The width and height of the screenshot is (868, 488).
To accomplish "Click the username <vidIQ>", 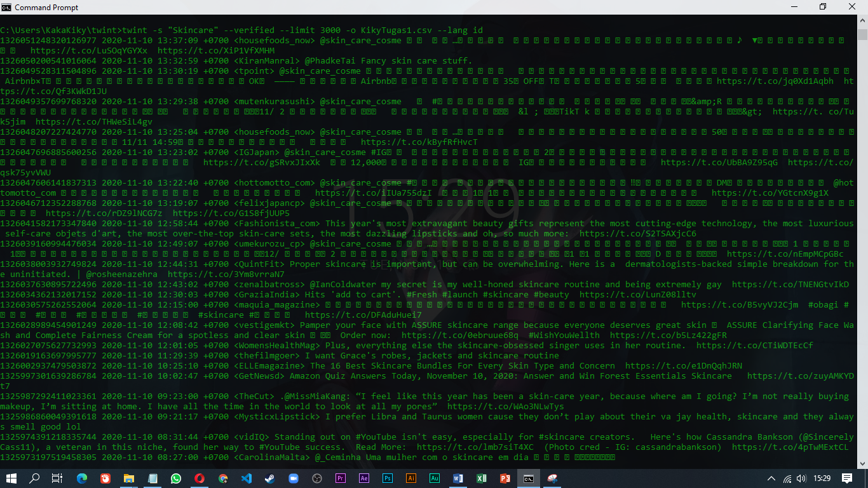I will pyautogui.click(x=252, y=437).
